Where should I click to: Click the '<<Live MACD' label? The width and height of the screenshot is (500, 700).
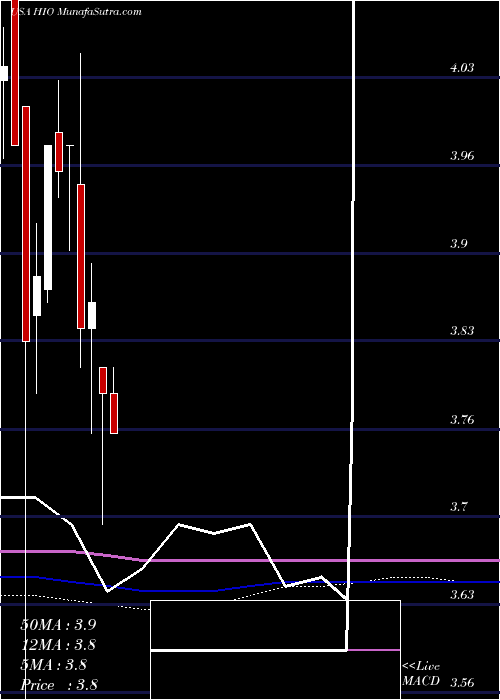(x=421, y=674)
